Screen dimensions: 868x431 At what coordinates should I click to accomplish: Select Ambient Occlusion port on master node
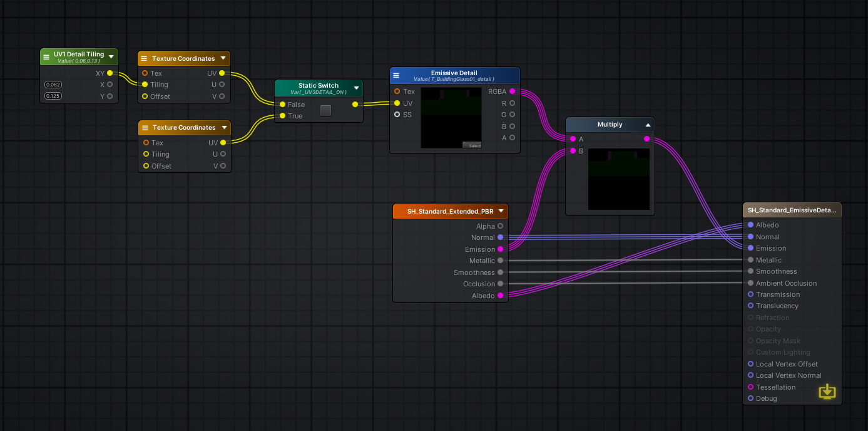click(750, 283)
